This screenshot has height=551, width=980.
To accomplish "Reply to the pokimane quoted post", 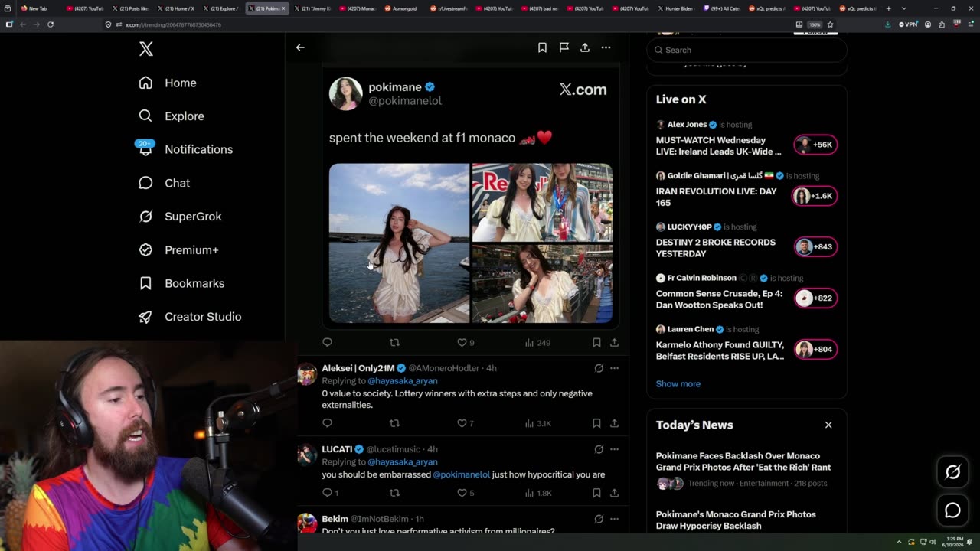I will tap(327, 343).
